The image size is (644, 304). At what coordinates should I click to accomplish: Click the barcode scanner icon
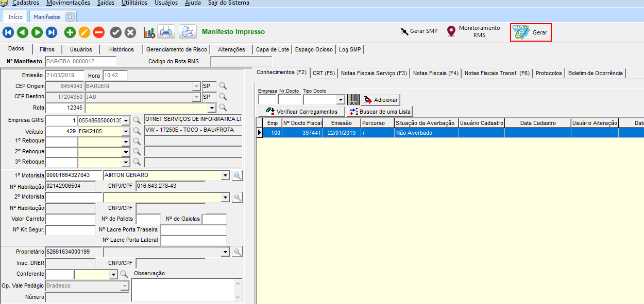pos(353,100)
